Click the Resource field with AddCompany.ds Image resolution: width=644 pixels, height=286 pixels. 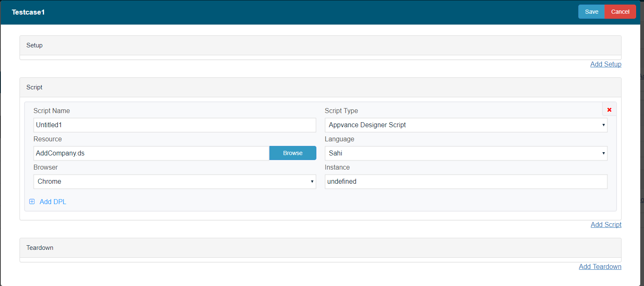[x=151, y=153]
